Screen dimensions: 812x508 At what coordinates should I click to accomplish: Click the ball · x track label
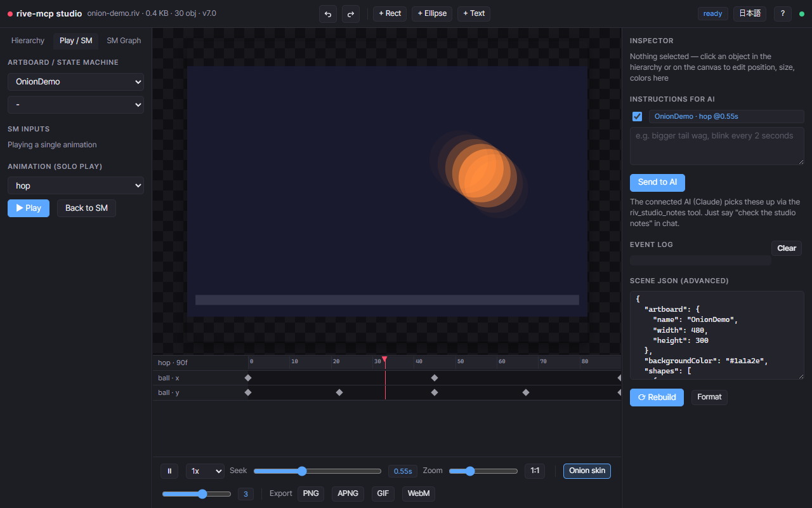(x=169, y=378)
